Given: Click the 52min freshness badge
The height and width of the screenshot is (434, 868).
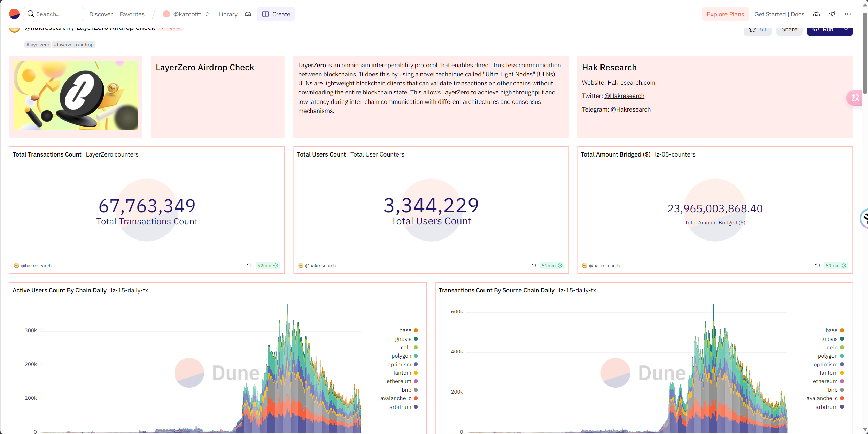Looking at the screenshot, I should [268, 266].
